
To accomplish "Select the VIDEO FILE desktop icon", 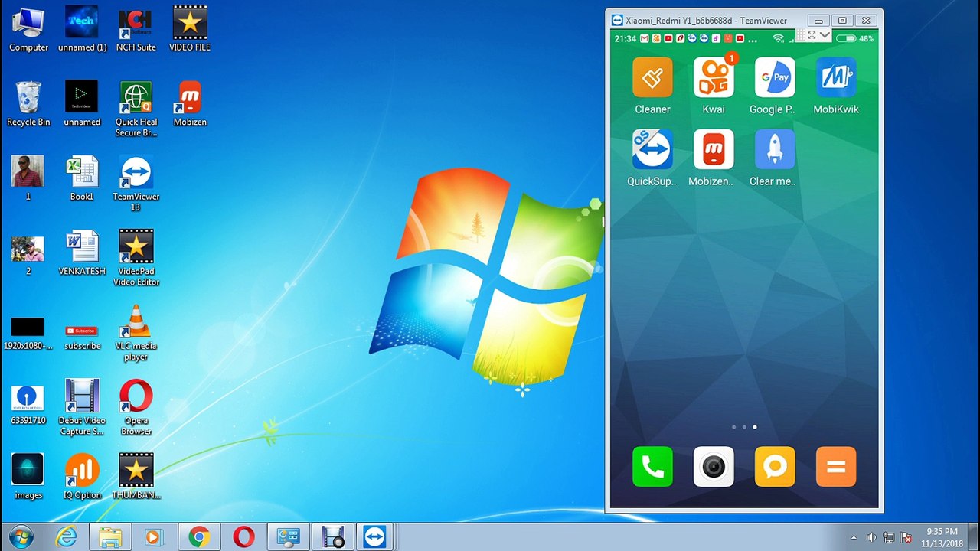I will click(190, 30).
